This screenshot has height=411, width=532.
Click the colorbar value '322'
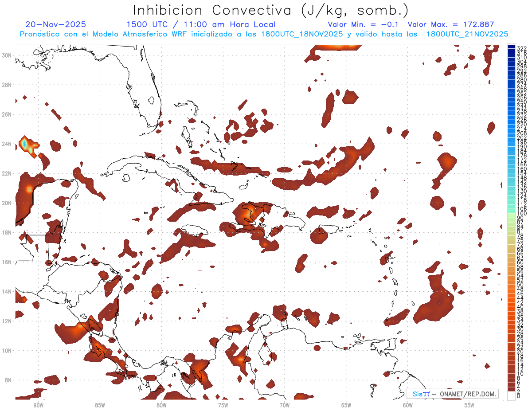[x=521, y=48]
